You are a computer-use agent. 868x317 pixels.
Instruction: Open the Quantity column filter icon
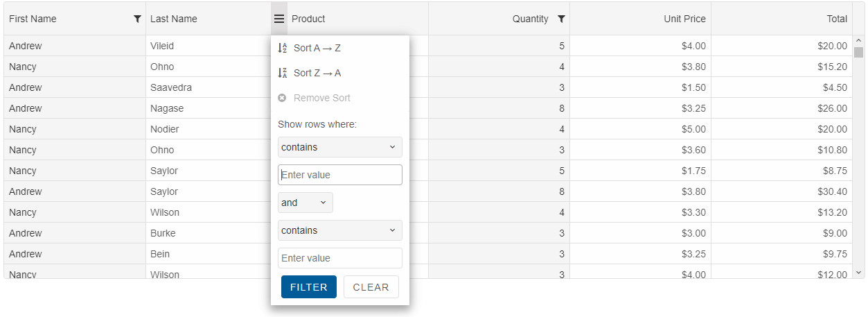click(x=561, y=19)
